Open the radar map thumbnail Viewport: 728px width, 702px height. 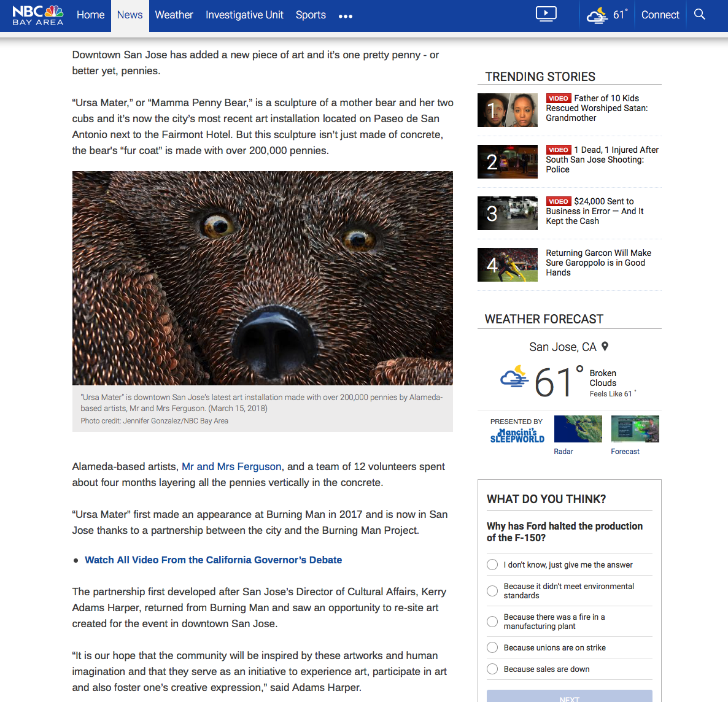point(578,428)
